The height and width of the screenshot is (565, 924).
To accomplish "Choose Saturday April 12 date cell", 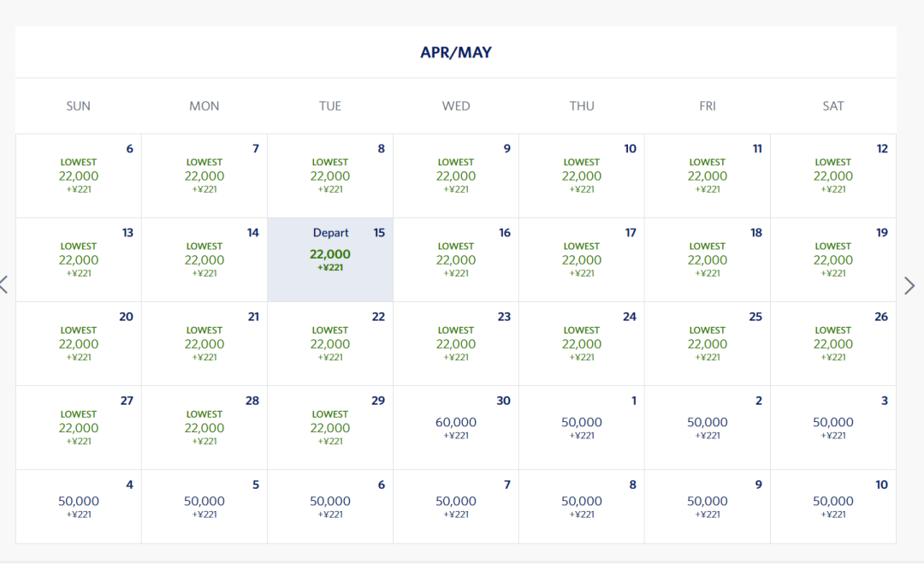I will coord(833,175).
